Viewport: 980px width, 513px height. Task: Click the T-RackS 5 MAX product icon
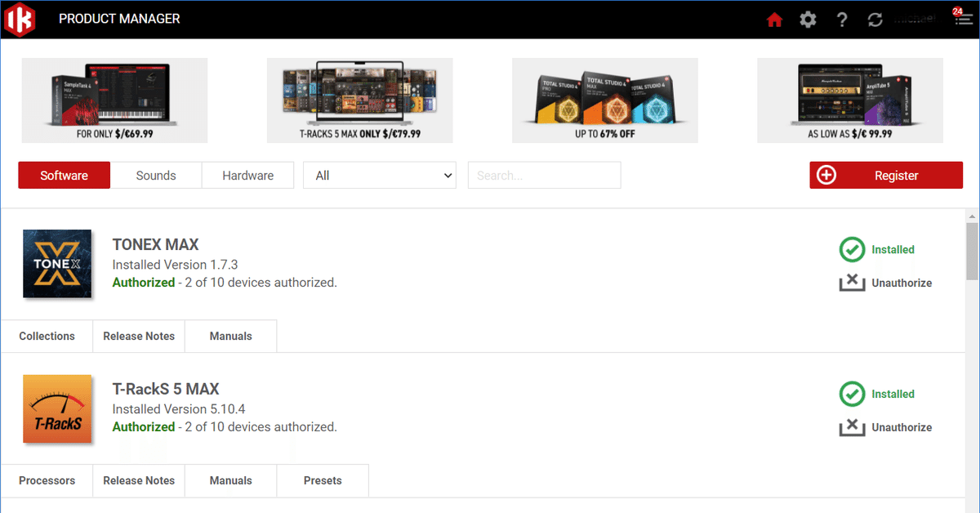(57, 408)
